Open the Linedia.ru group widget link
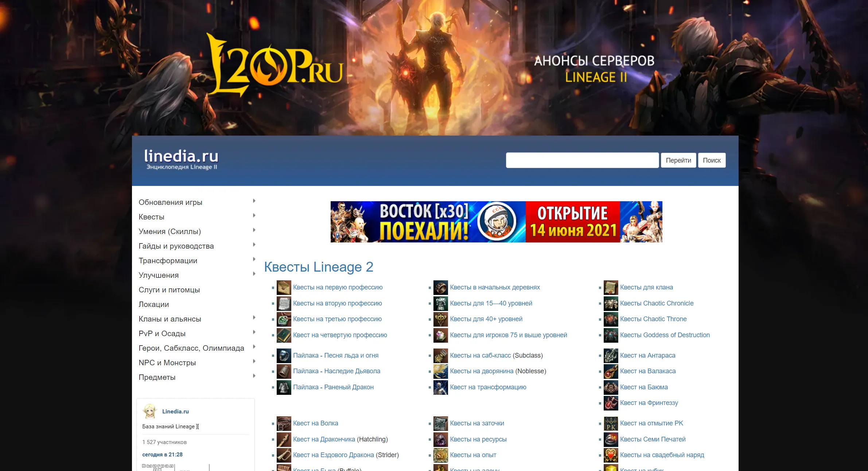This screenshot has height=471, width=868. pos(175,411)
